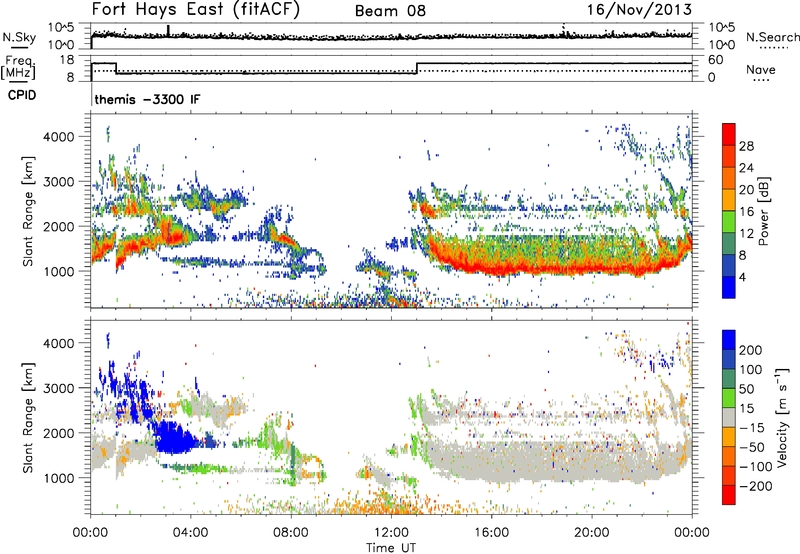The height and width of the screenshot is (554, 800).
Task: Click the blue bottom of power colorbar
Action: click(729, 287)
